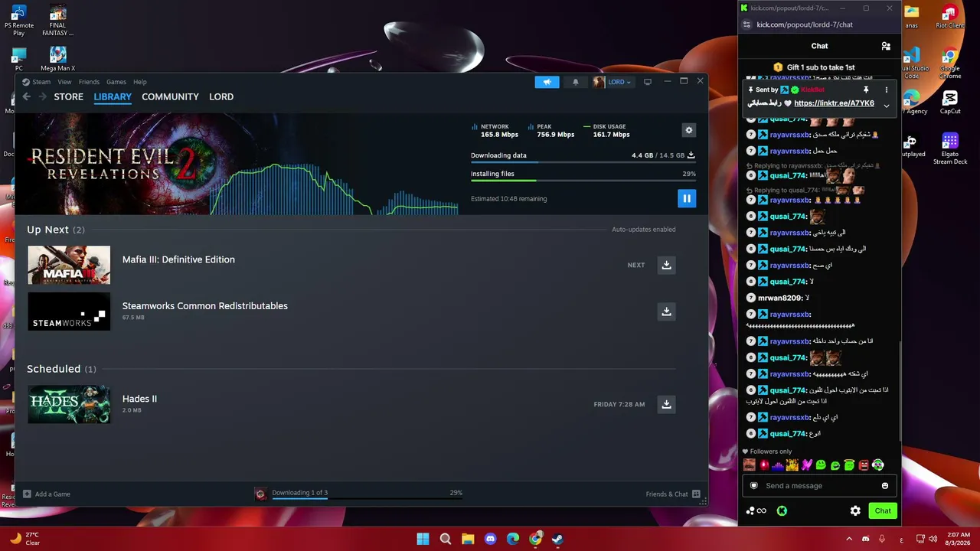Open the Kick channel points icon
The image size is (980, 551).
756,511
